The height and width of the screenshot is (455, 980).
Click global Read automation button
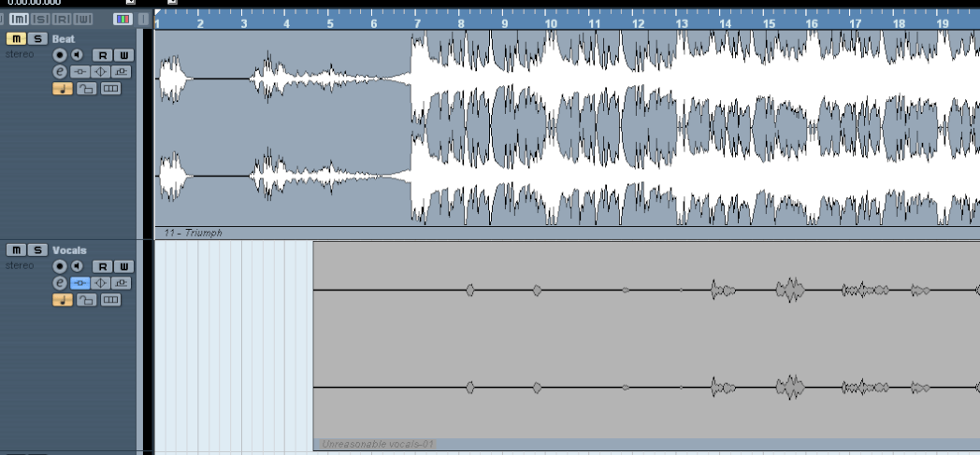tap(62, 20)
